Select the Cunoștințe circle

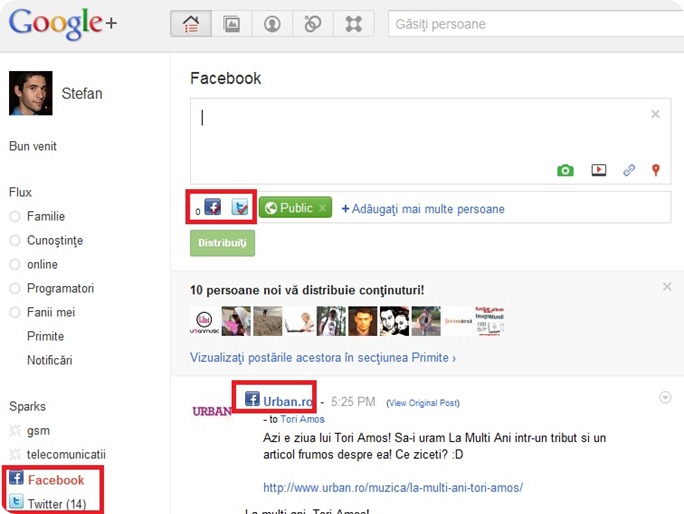(55, 240)
